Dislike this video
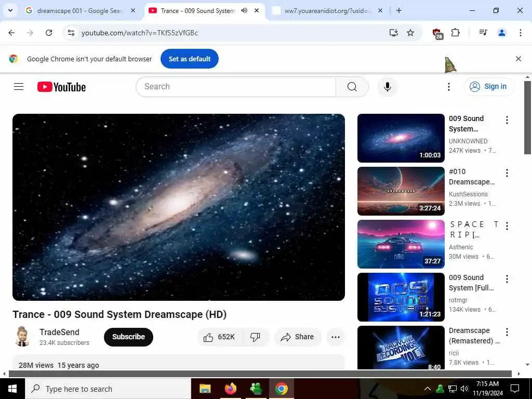Image resolution: width=532 pixels, height=399 pixels. click(x=255, y=337)
